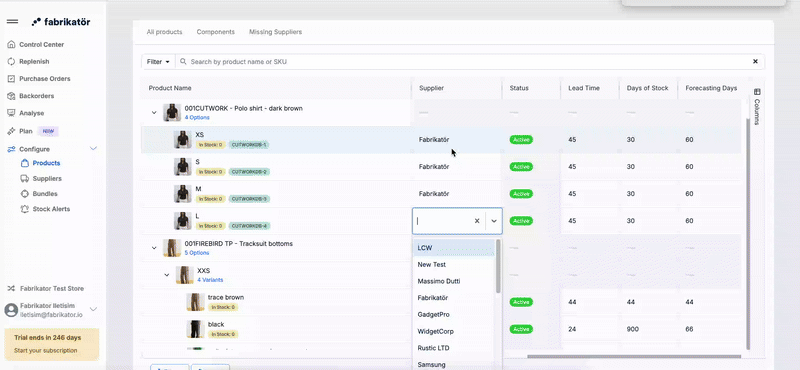Click Start your subscription link

click(x=45, y=351)
